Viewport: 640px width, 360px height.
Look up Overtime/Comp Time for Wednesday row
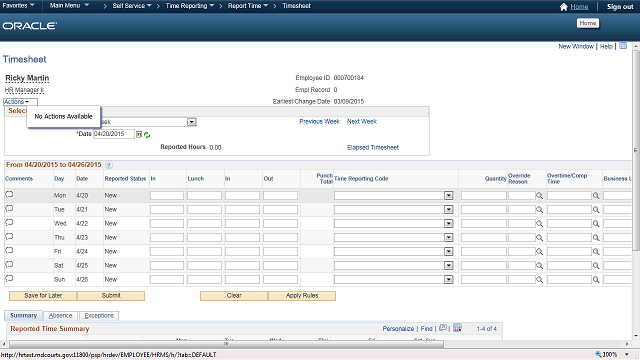point(596,224)
